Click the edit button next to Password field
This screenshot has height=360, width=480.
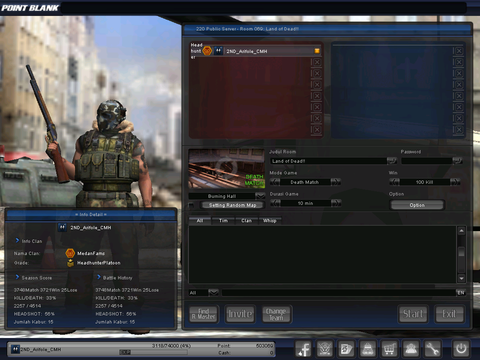pos(457,161)
